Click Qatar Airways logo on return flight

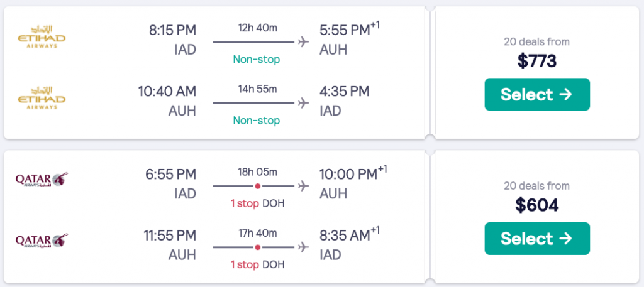click(x=42, y=241)
